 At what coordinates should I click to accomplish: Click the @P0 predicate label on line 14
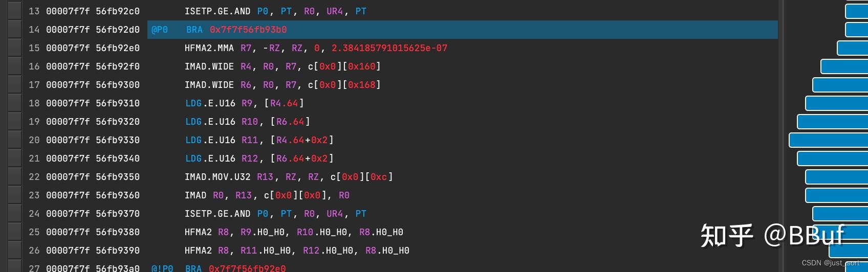click(x=160, y=30)
